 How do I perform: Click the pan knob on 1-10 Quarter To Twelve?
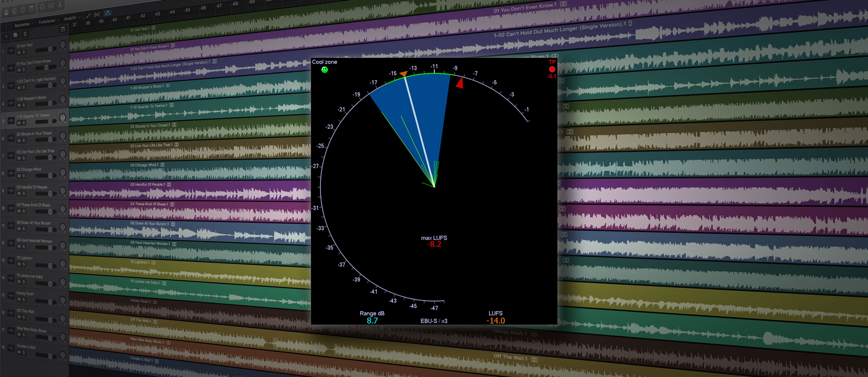63,117
